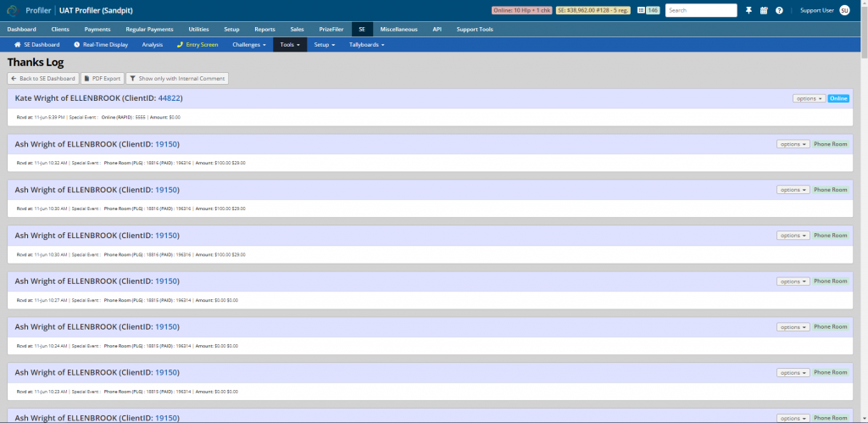Open options for Ash Wright 10:27 AM entry
The width and height of the screenshot is (868, 423).
(793, 281)
